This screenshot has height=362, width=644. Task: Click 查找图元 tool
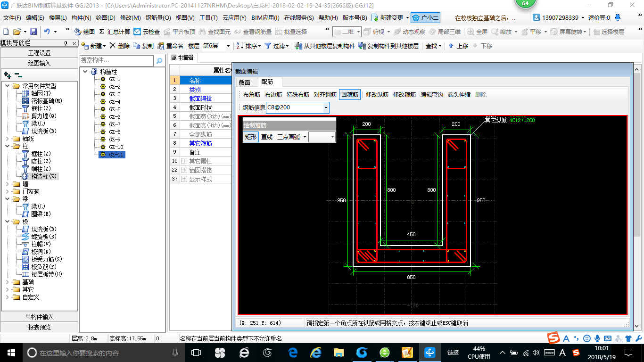[215, 32]
